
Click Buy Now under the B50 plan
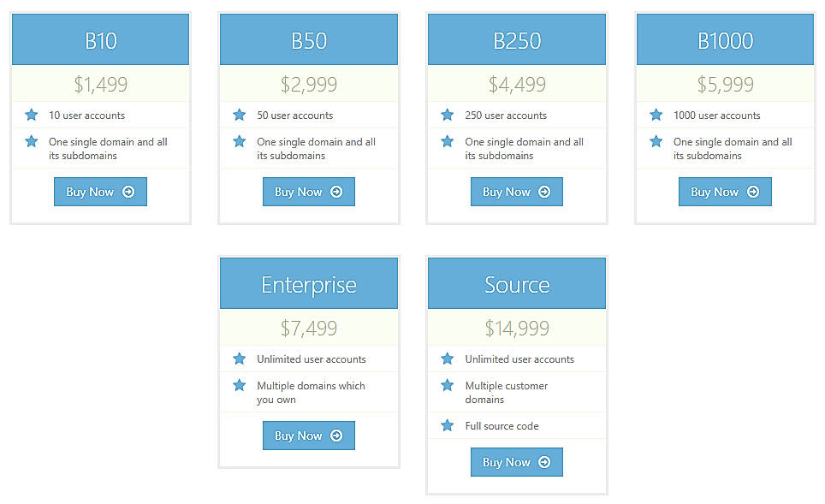[x=309, y=192]
